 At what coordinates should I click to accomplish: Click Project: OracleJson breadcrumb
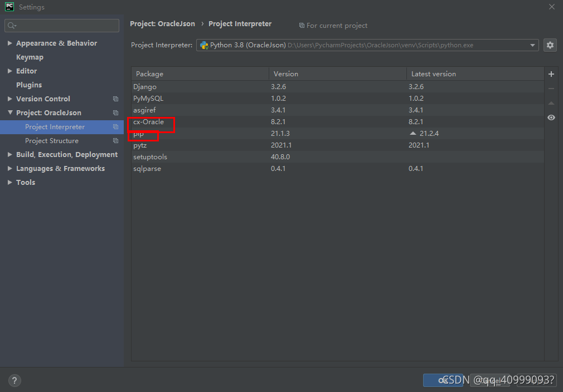(162, 24)
